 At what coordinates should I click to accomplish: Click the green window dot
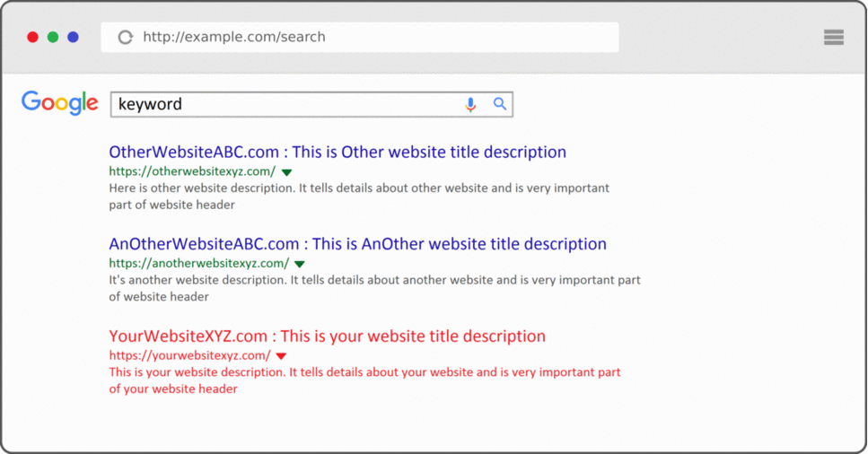53,37
